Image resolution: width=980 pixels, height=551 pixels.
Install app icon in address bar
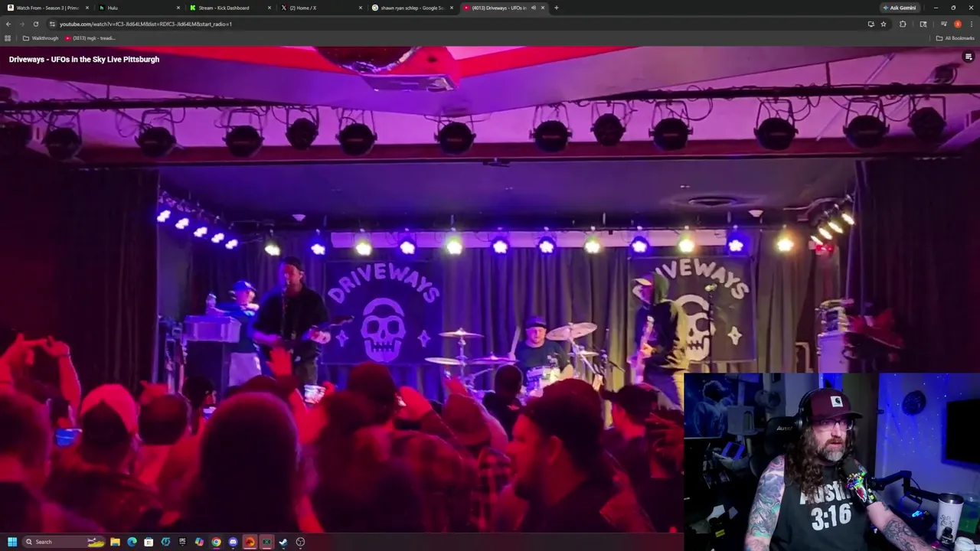pyautogui.click(x=871, y=24)
